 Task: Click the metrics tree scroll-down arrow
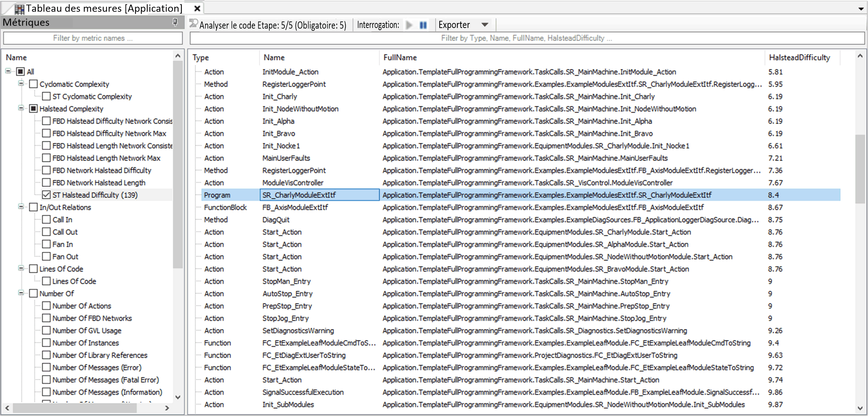coord(178,397)
